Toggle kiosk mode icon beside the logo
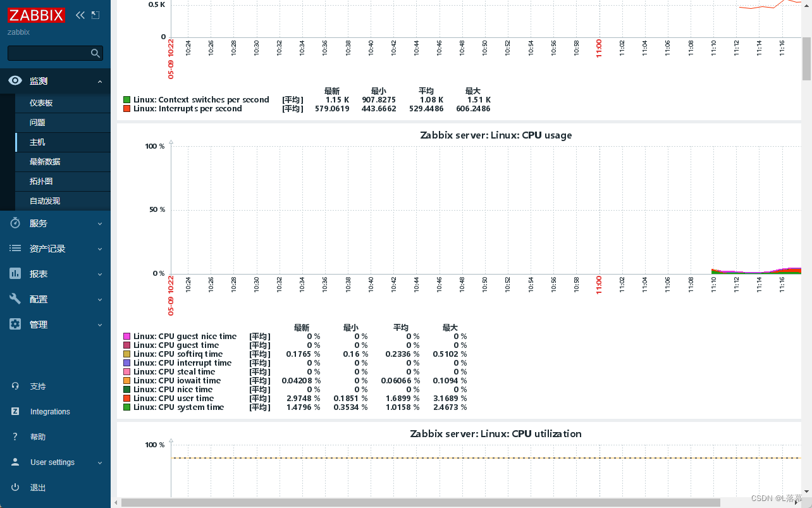Screen dimensions: 812x508 point(95,15)
